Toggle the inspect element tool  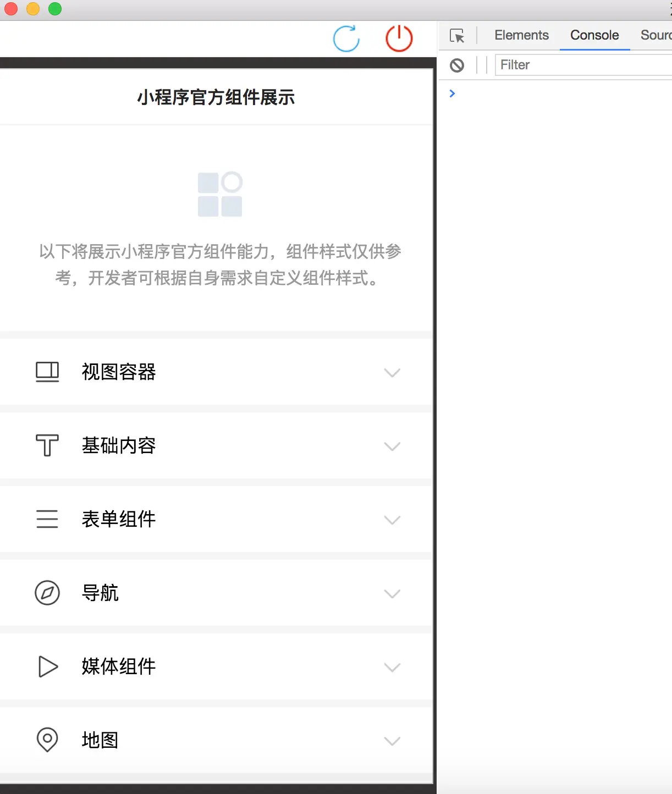point(457,35)
